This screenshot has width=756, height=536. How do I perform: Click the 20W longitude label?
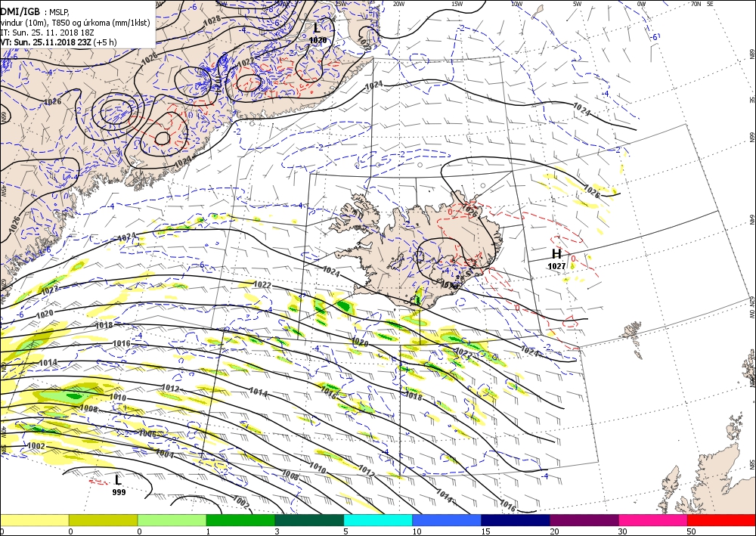point(398,4)
